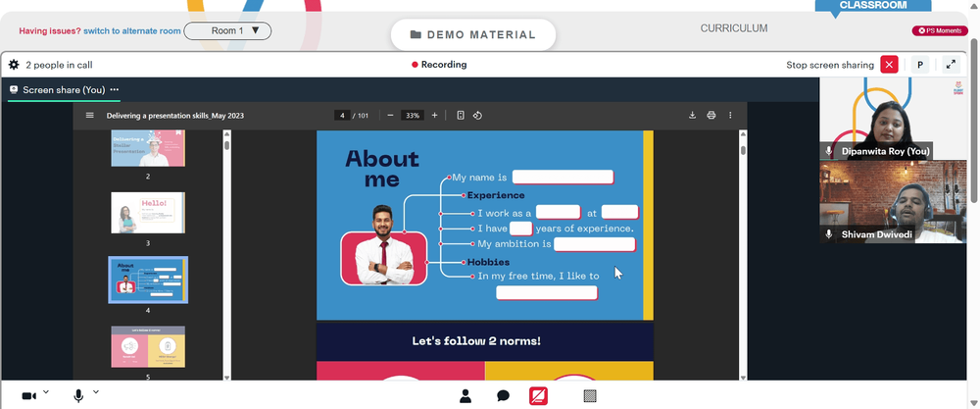The image size is (980, 409).
Task: Select slide 2 thumbnail
Action: tap(148, 148)
